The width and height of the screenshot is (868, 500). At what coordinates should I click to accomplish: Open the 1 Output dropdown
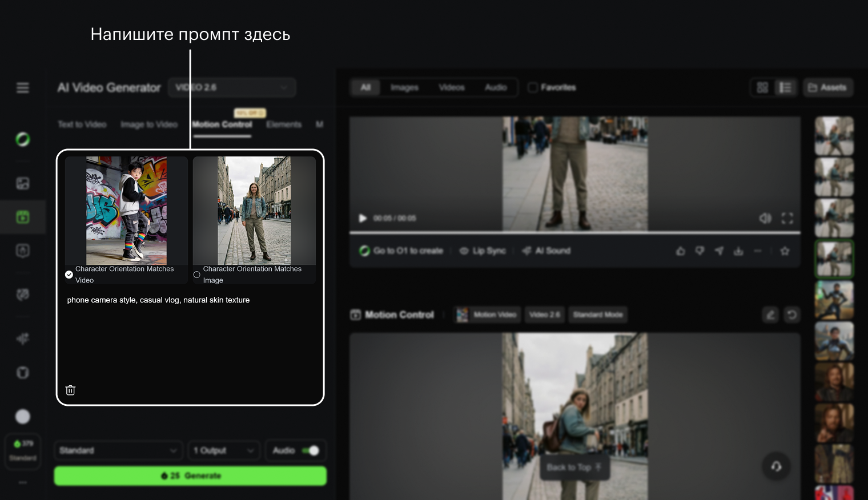click(223, 450)
